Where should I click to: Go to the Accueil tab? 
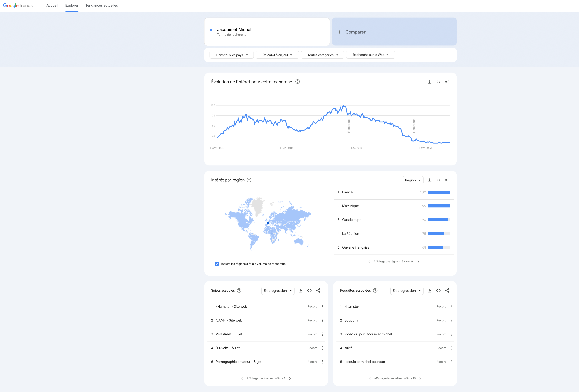[x=52, y=5]
